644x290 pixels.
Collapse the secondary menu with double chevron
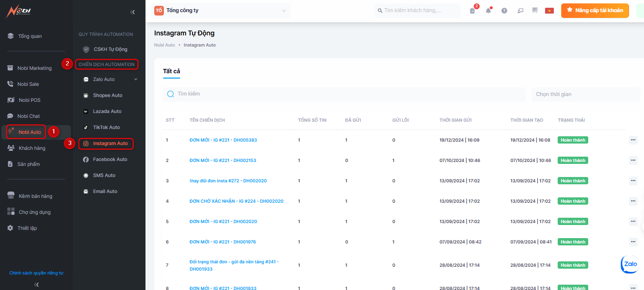132,12
